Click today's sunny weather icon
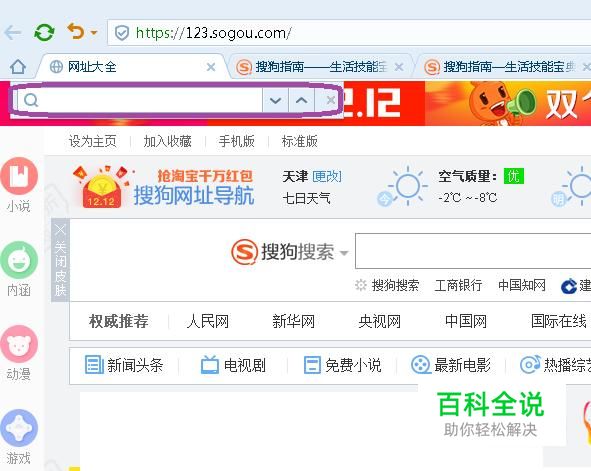This screenshot has width=591, height=471. point(407,185)
